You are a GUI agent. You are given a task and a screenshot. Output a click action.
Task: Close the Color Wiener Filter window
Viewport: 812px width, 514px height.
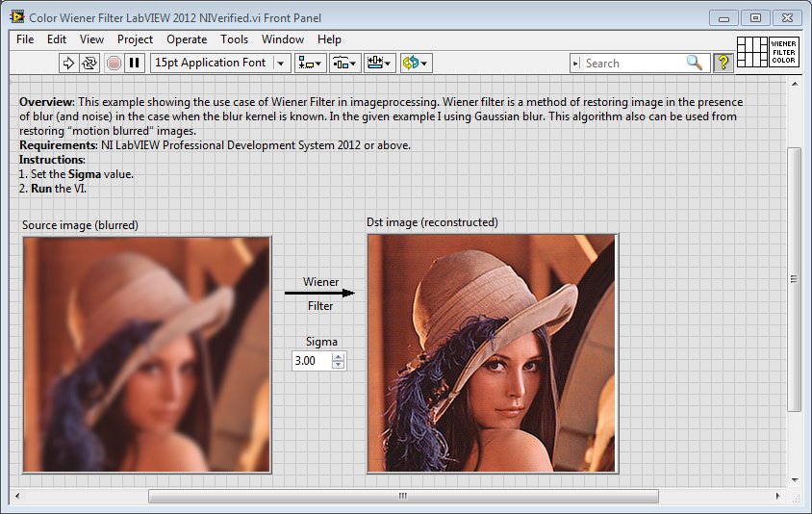[787, 18]
